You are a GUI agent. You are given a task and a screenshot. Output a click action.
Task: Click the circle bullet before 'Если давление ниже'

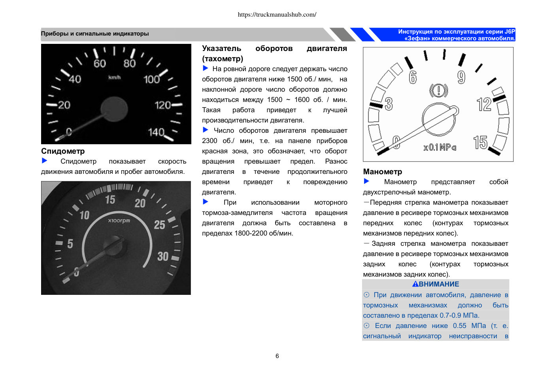[366, 326]
